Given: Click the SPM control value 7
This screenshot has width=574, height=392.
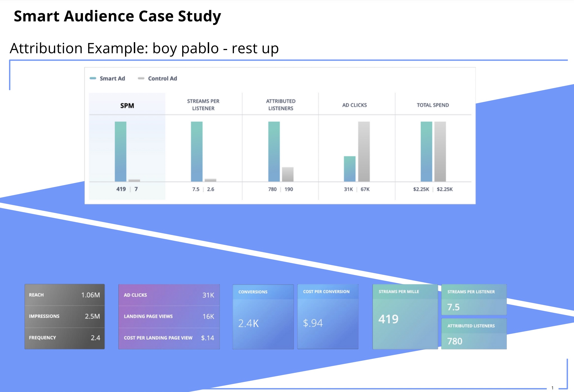Looking at the screenshot, I should (x=136, y=189).
